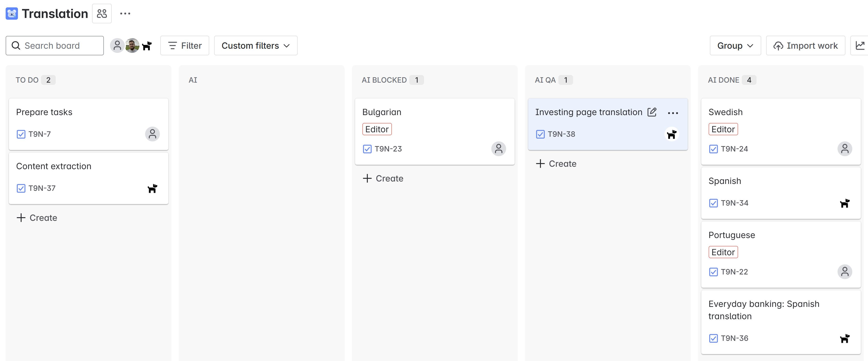Open the Group dropdown
The width and height of the screenshot is (868, 361).
coord(735,45)
